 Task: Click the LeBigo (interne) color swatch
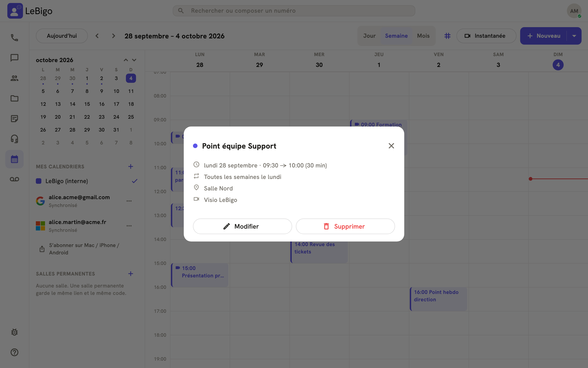tap(39, 181)
